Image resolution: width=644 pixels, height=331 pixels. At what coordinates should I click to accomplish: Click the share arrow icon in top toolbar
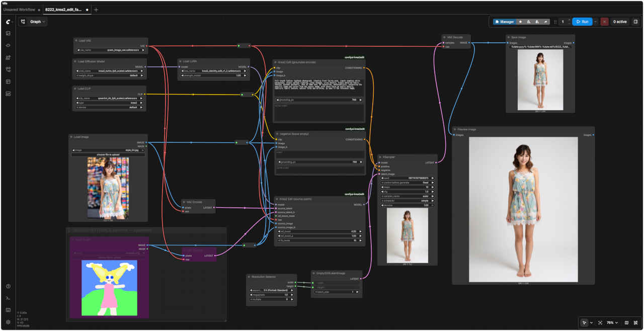pyautogui.click(x=545, y=22)
